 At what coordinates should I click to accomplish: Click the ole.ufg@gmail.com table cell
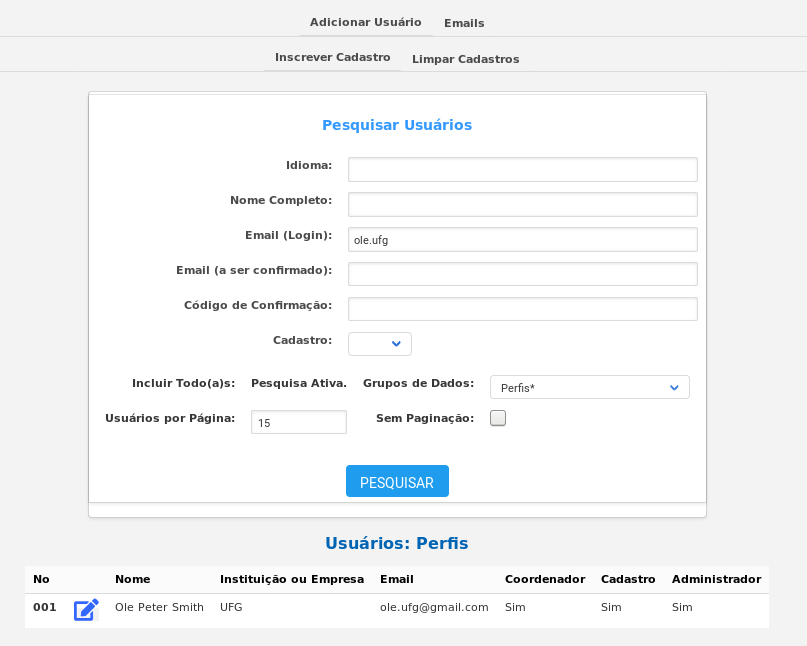[434, 607]
